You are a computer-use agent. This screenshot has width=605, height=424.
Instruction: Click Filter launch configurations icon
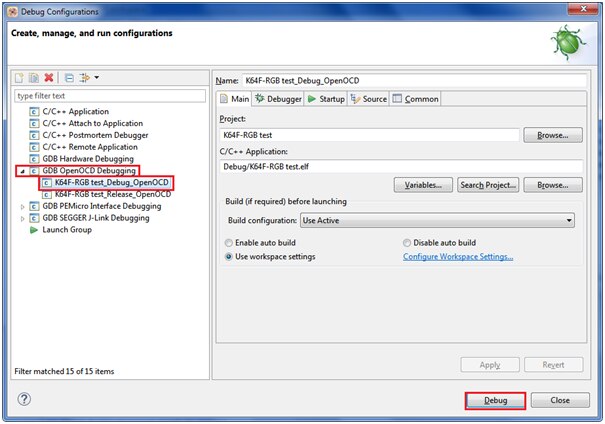pyautogui.click(x=84, y=78)
